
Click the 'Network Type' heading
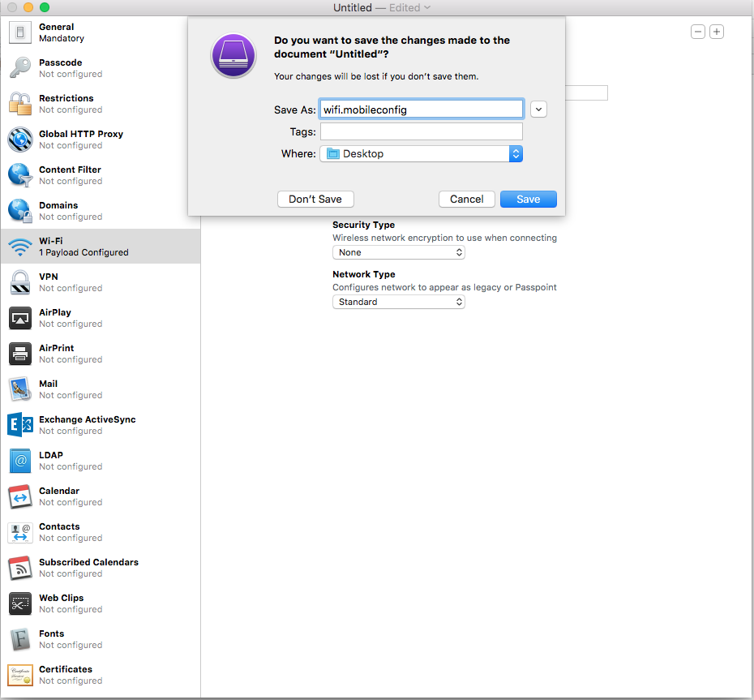point(364,274)
